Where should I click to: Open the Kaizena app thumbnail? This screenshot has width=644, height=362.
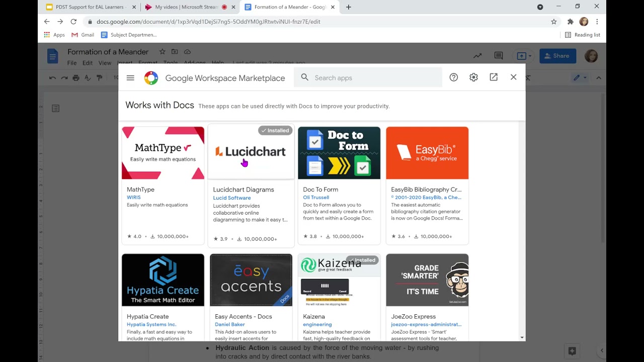[x=339, y=280]
